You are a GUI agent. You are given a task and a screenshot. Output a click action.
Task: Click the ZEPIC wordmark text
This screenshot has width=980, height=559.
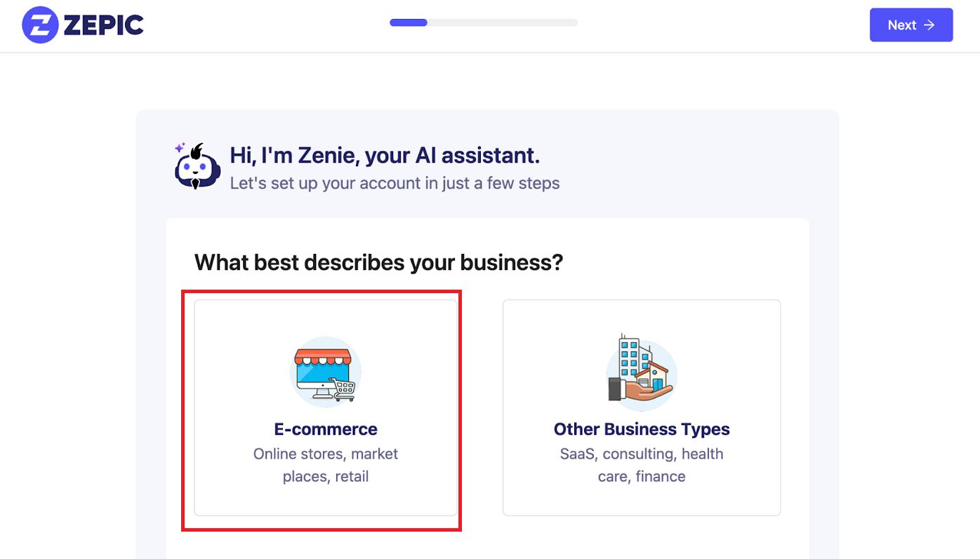coord(103,26)
